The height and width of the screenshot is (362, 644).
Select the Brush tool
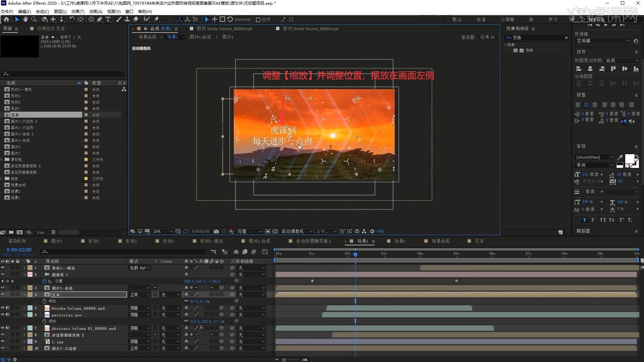pyautogui.click(x=119, y=19)
